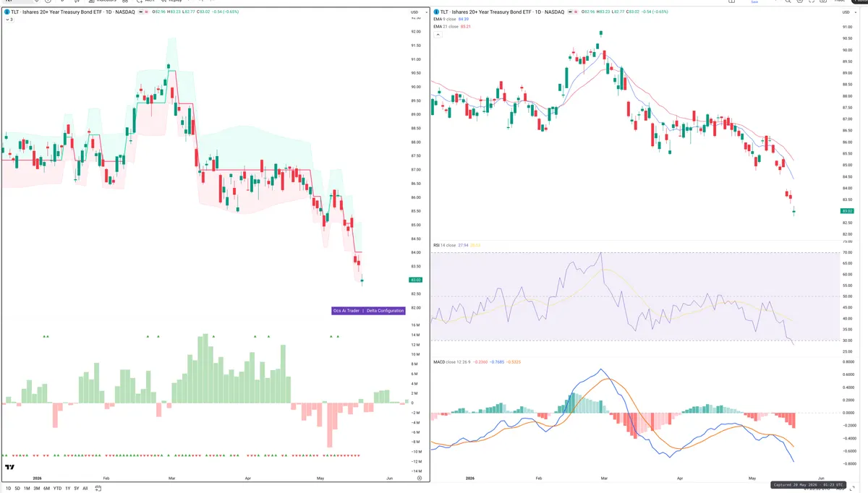Select the EMA 21 close indicator legend

click(x=451, y=27)
